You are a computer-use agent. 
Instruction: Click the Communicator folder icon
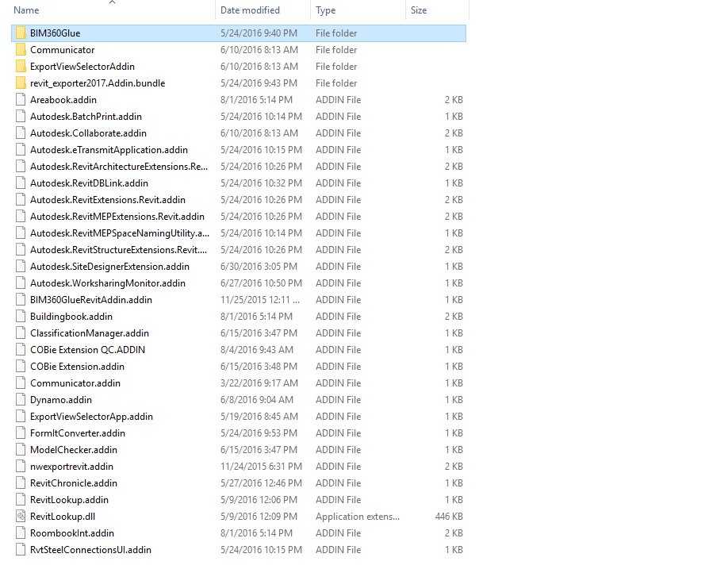pos(21,50)
